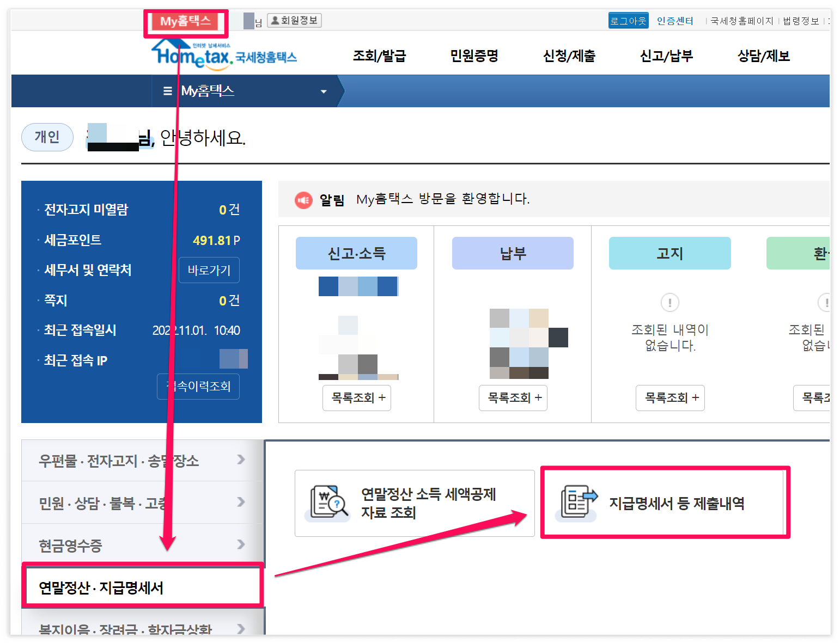840x643 pixels.
Task: Open the 법령정보 link
Action: pyautogui.click(x=801, y=21)
